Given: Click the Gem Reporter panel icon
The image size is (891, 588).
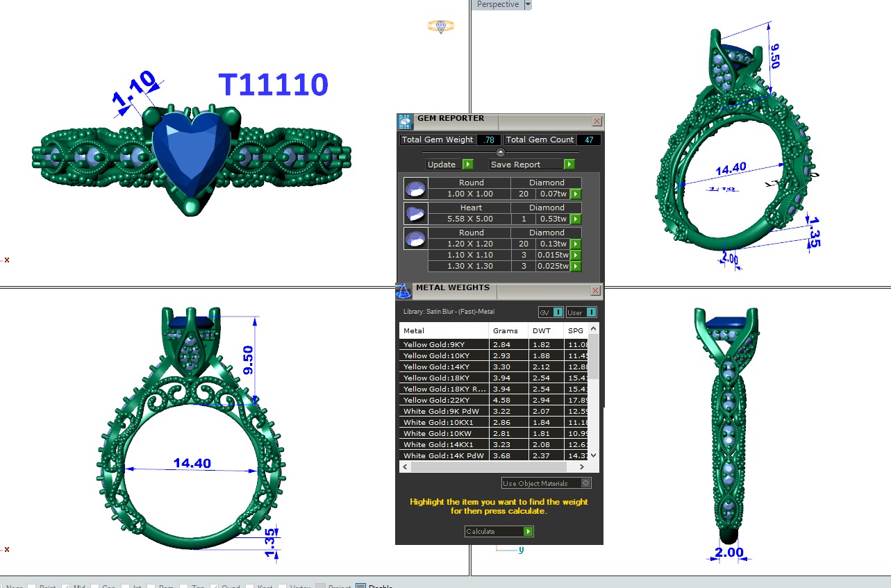Looking at the screenshot, I should [405, 121].
